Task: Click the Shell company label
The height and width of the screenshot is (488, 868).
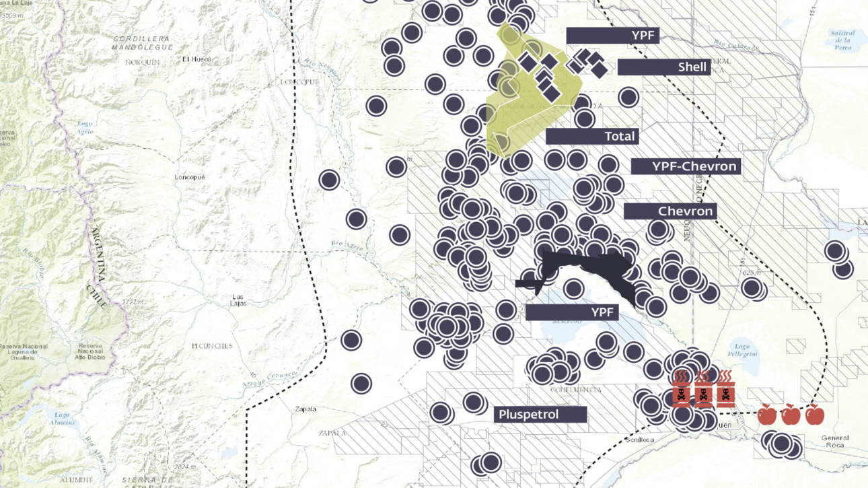Action: coord(664,67)
